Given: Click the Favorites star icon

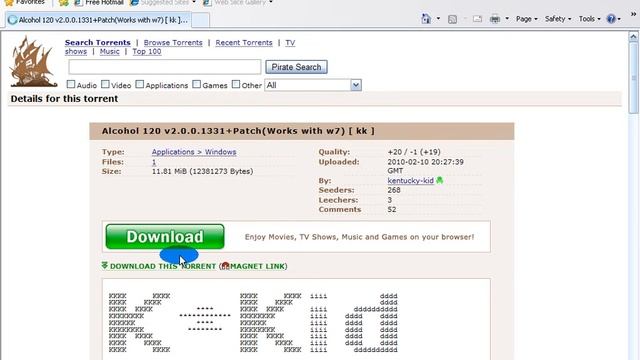Looking at the screenshot, I should (9, 2).
